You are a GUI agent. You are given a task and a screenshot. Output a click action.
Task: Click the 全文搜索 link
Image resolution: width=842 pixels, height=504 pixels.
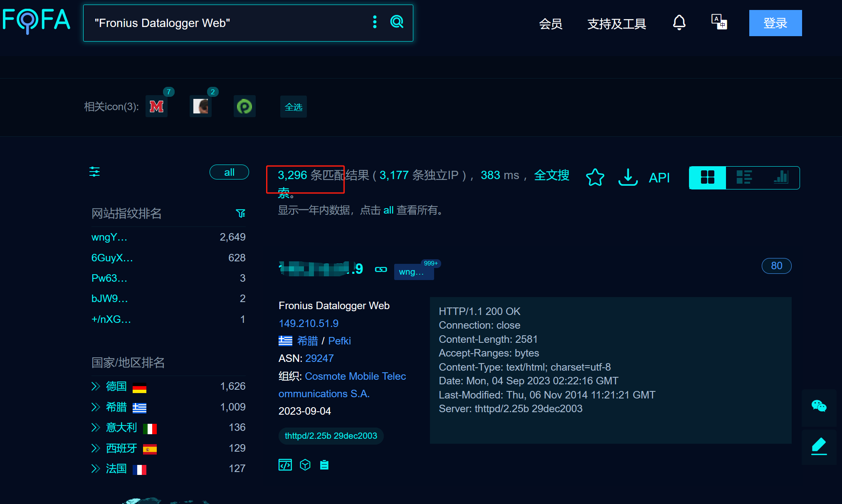tap(551, 175)
